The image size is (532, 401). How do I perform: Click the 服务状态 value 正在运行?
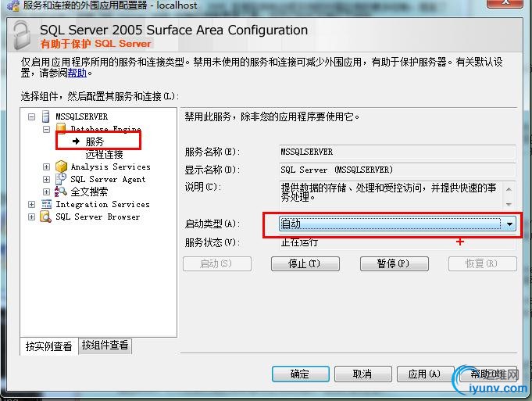(299, 242)
